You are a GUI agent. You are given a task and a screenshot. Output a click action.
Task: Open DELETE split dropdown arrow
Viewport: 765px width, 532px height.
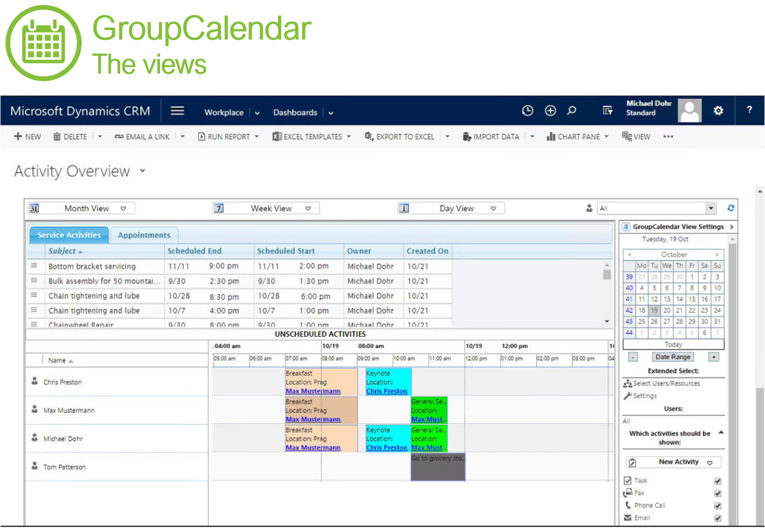(x=100, y=136)
